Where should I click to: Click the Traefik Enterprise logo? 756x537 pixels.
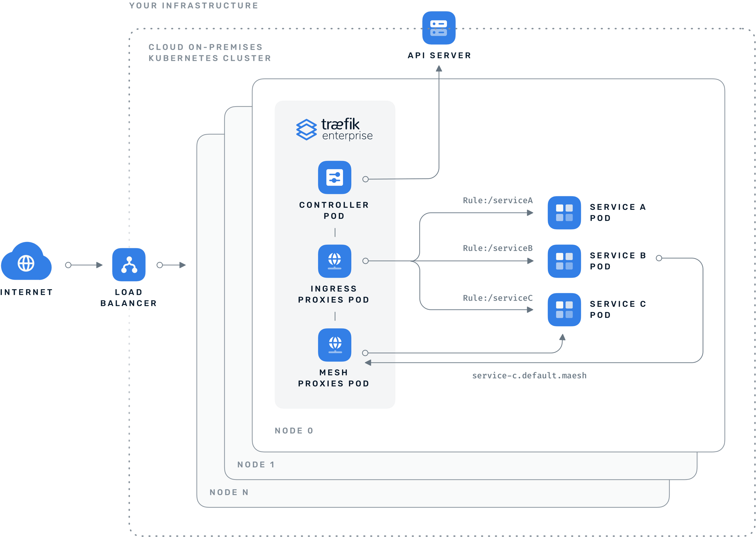(333, 129)
